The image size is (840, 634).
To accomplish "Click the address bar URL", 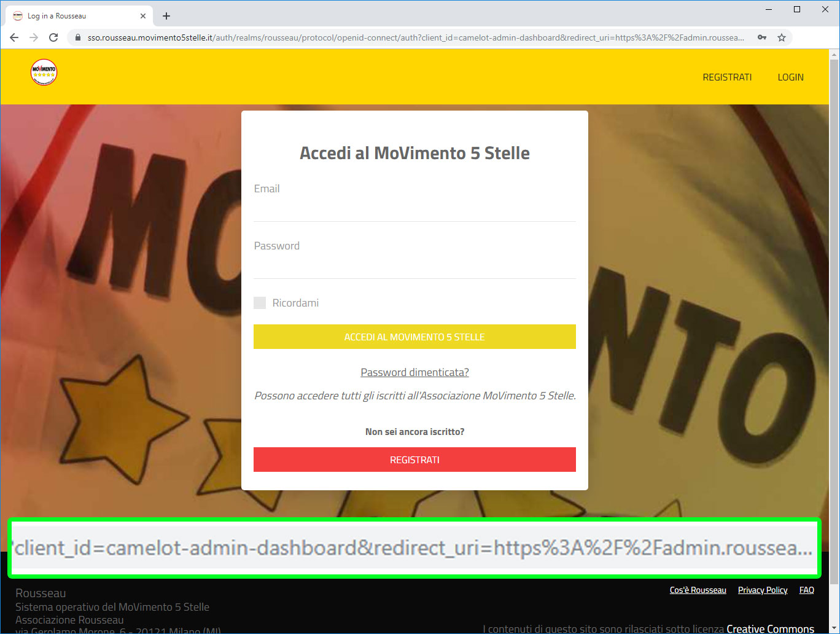I will coord(414,37).
